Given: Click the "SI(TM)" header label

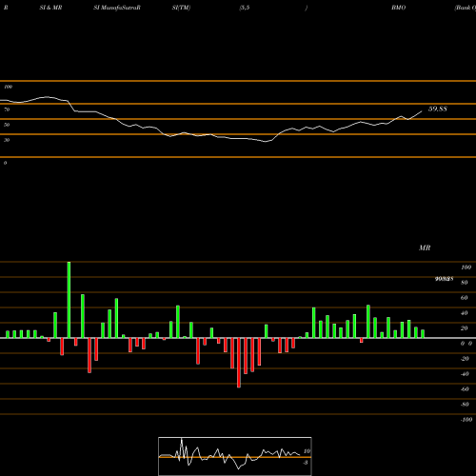Looking at the screenshot, I should point(182,8).
